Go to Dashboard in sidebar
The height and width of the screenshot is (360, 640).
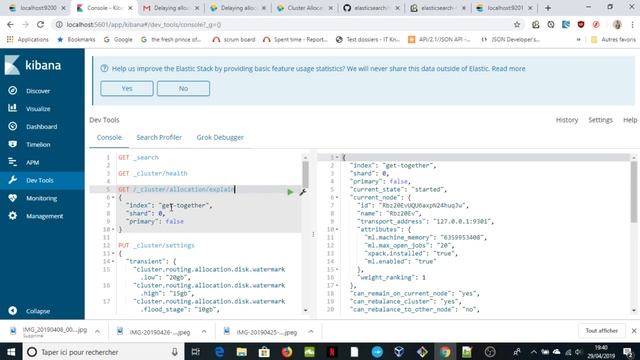pos(41,127)
